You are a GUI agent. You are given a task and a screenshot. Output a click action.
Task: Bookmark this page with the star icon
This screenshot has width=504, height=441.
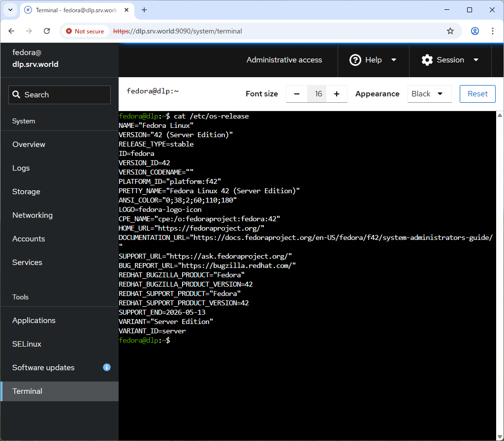(450, 31)
